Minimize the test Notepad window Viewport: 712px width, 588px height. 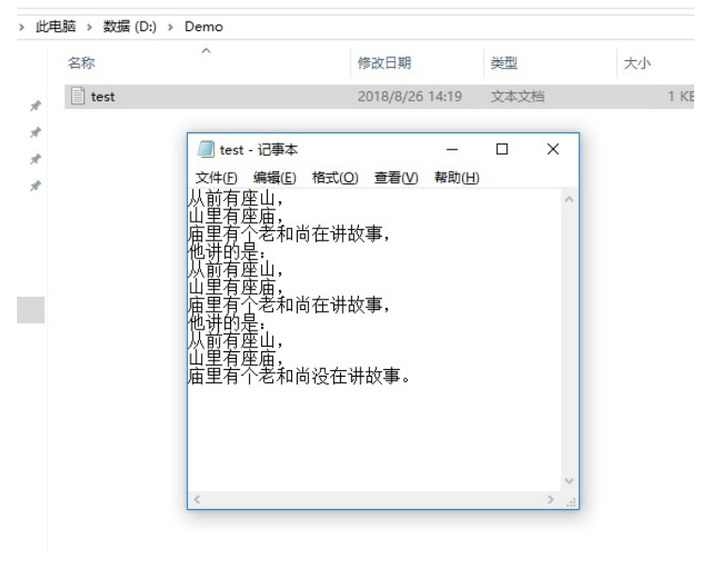[452, 149]
